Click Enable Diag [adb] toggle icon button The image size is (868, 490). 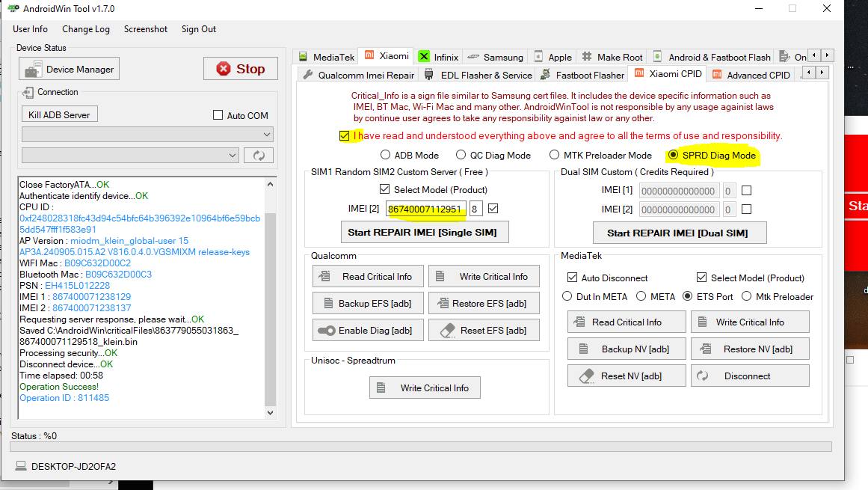click(x=368, y=331)
